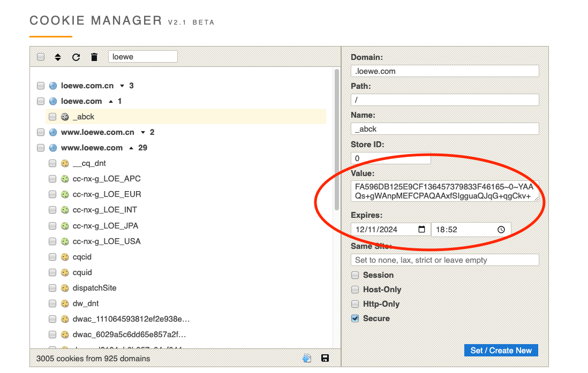Image resolution: width=588 pixels, height=373 pixels.
Task: Enable the Session checkbox
Action: point(355,275)
